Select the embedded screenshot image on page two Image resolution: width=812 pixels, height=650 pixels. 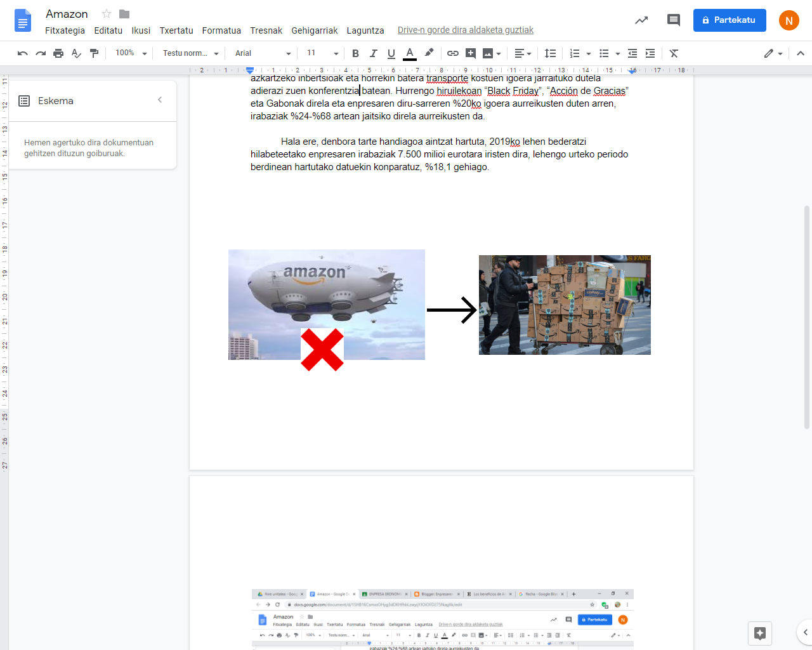[443, 620]
